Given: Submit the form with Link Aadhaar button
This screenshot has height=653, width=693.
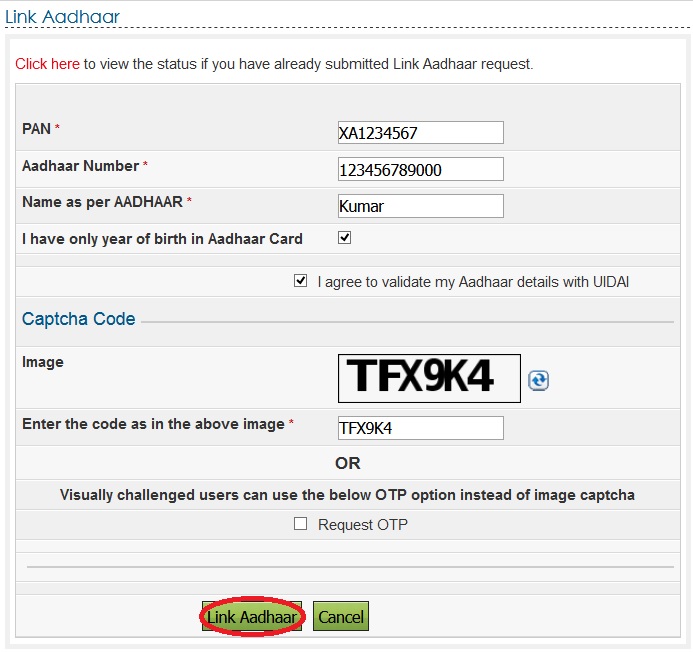Looking at the screenshot, I should (252, 617).
